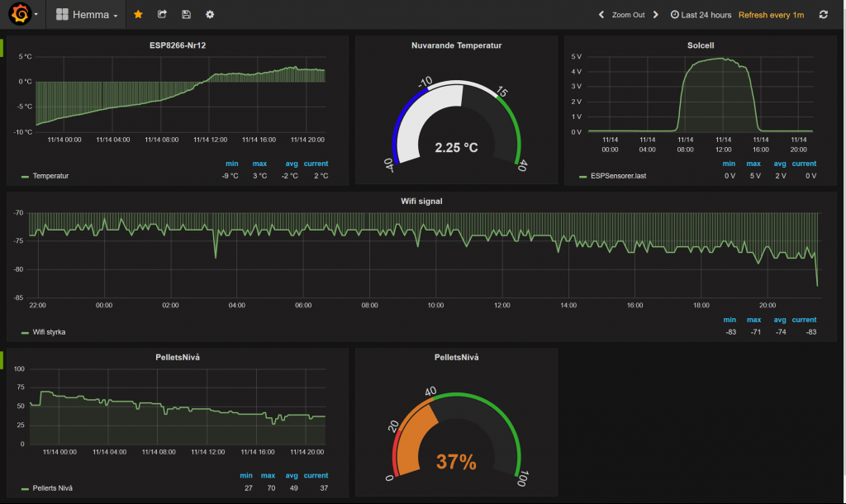
Task: Sort PelletsNivå legend by avg
Action: [x=292, y=475]
